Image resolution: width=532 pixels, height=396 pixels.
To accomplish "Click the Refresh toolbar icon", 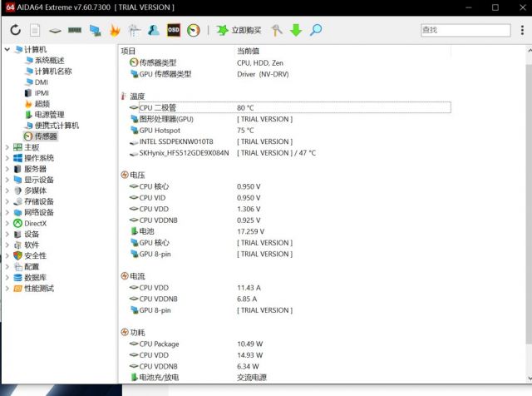I will [15, 30].
